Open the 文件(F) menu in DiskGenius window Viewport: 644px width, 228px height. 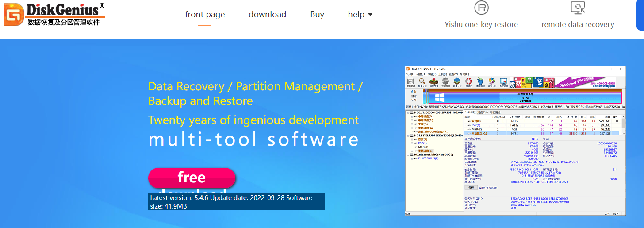[x=410, y=74]
